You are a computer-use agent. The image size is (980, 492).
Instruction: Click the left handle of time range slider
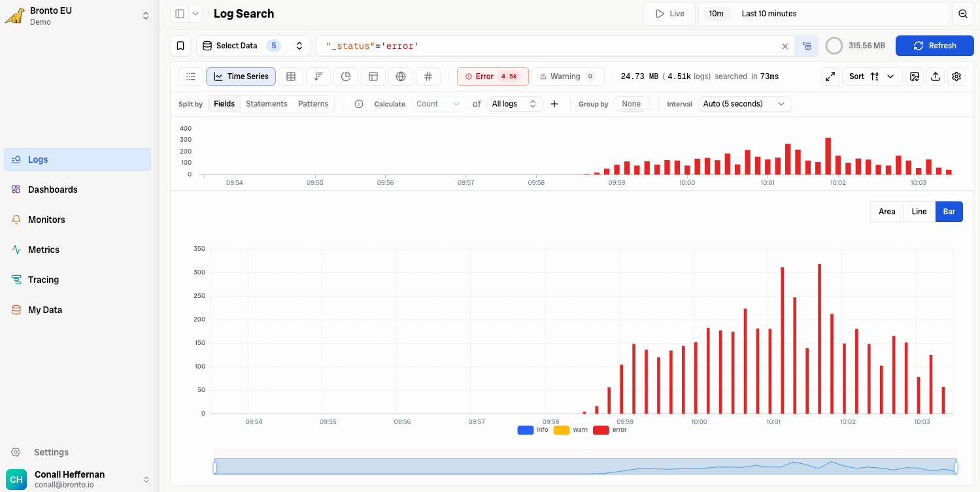[214, 467]
